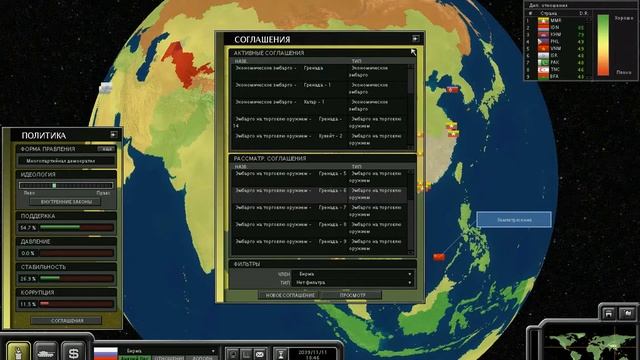Open the Politics sphere button in the main bar
The image size is (640, 360).
click(18, 351)
